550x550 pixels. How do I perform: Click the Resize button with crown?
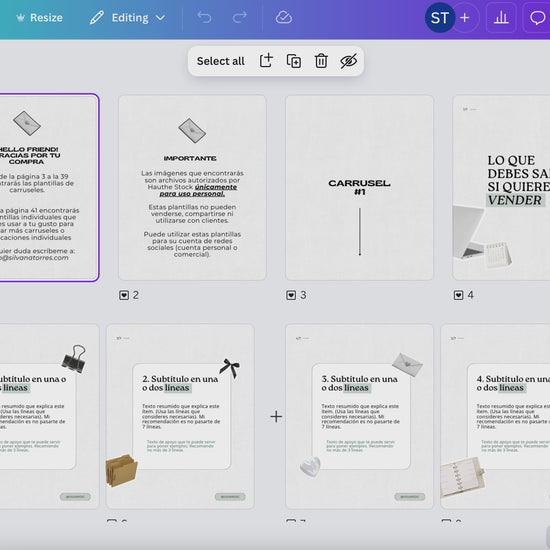coord(39,18)
